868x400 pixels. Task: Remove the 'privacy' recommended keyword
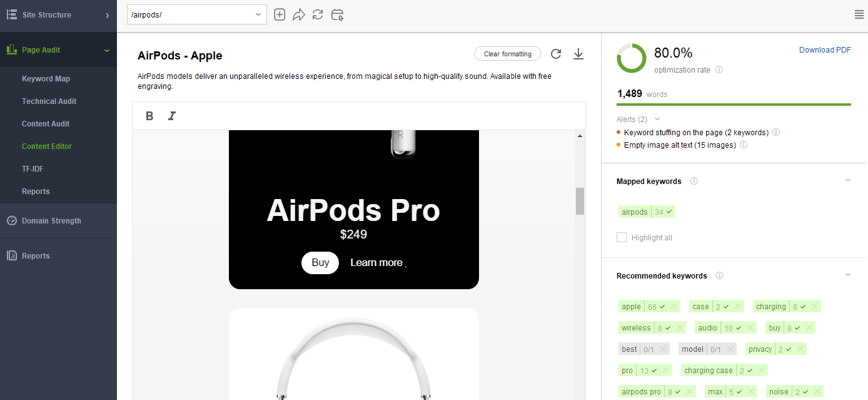800,349
